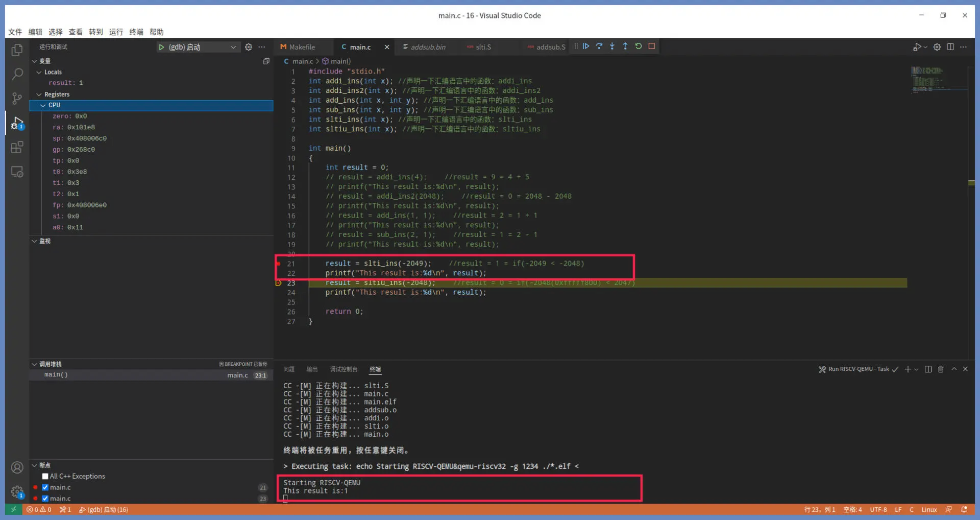Add a new terminal with plus icon
This screenshot has width=980, height=520.
(x=908, y=369)
